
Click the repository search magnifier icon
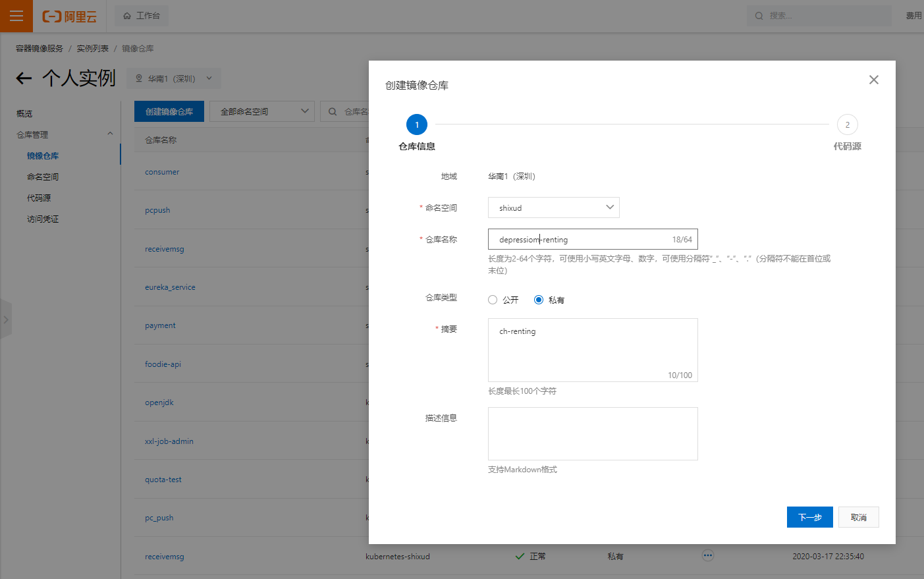click(x=333, y=111)
